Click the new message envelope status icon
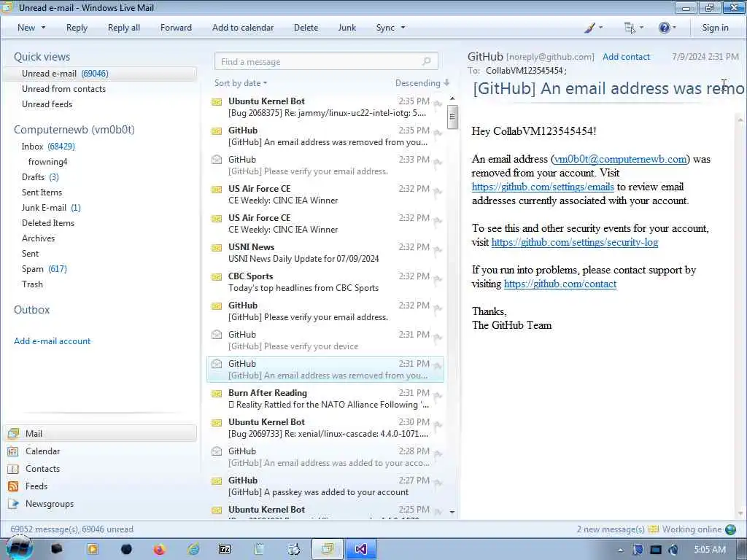747x560 pixels. click(x=654, y=529)
